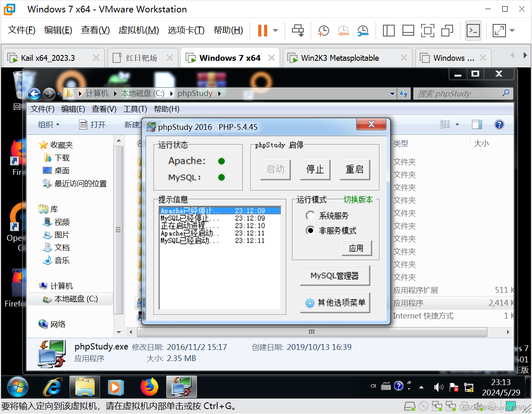Open the power options dropdown arrow

tap(276, 30)
